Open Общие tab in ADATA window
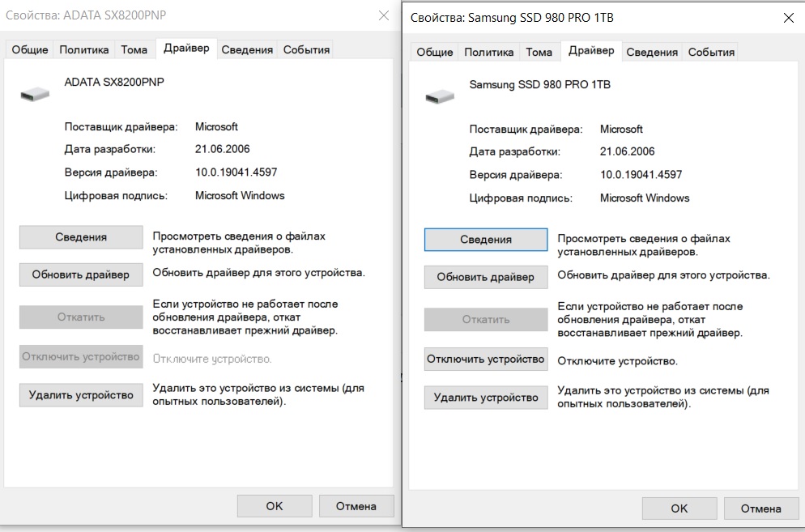This screenshot has width=805, height=532. 30,50
